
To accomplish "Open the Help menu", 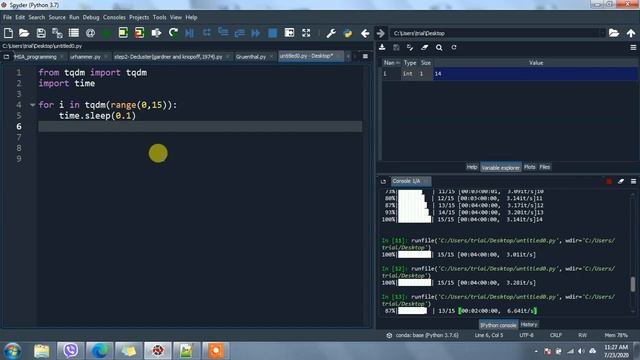I will pyautogui.click(x=191, y=17).
